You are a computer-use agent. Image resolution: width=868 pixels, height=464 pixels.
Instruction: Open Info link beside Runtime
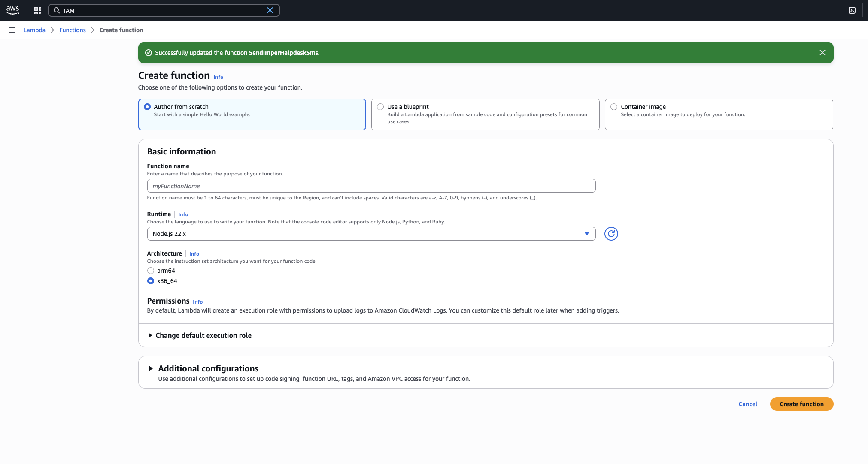tap(183, 214)
